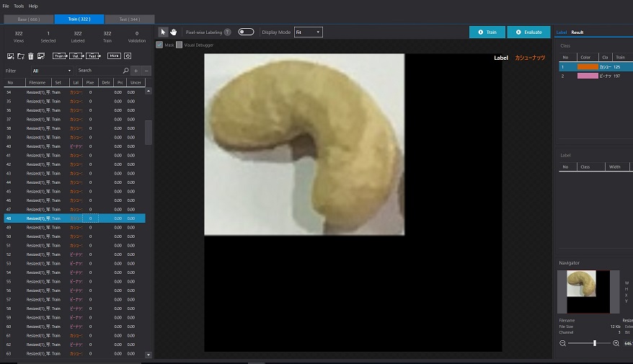Click the More button
This screenshot has width=633, height=364.
click(114, 56)
